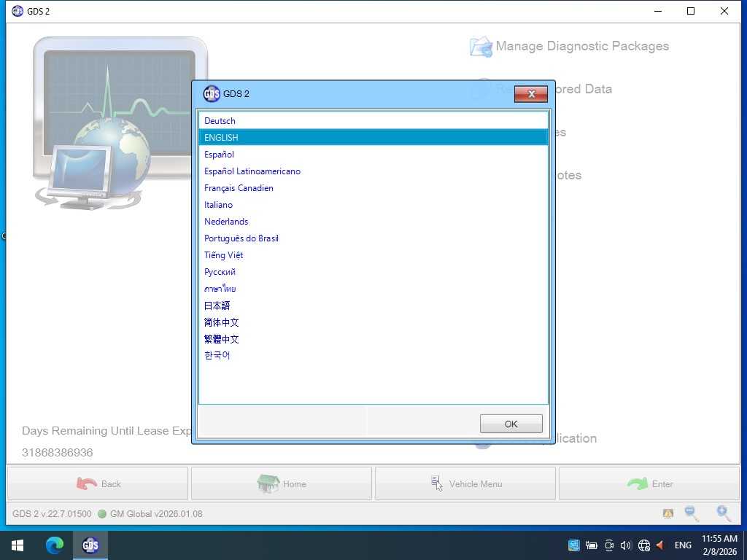
Task: Launch Microsoft Edge from the taskbar
Action: click(55, 545)
